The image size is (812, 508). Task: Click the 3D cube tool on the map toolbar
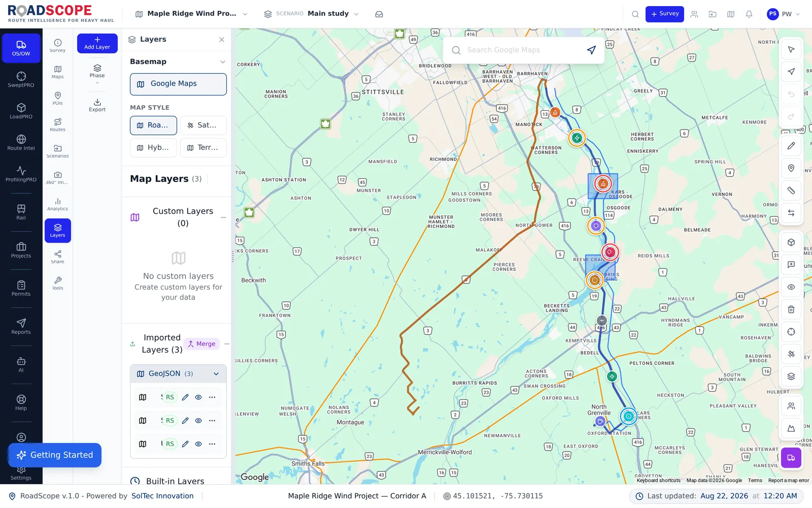tap(791, 242)
